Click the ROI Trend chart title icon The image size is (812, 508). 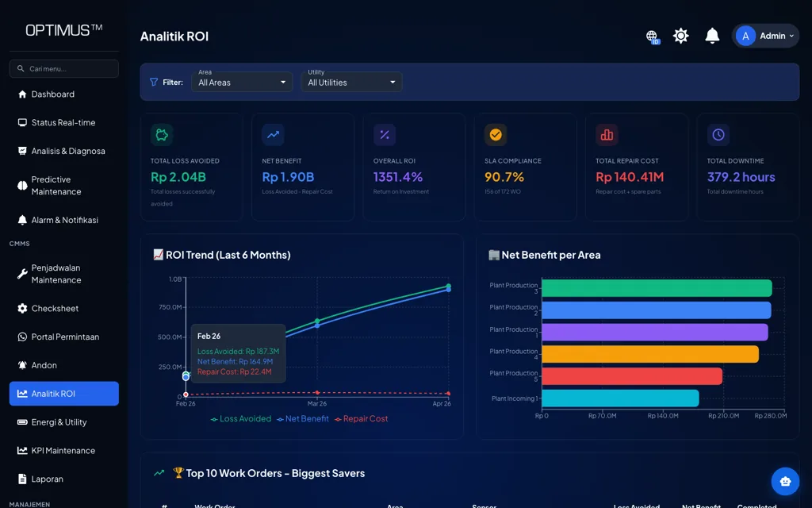(x=158, y=255)
